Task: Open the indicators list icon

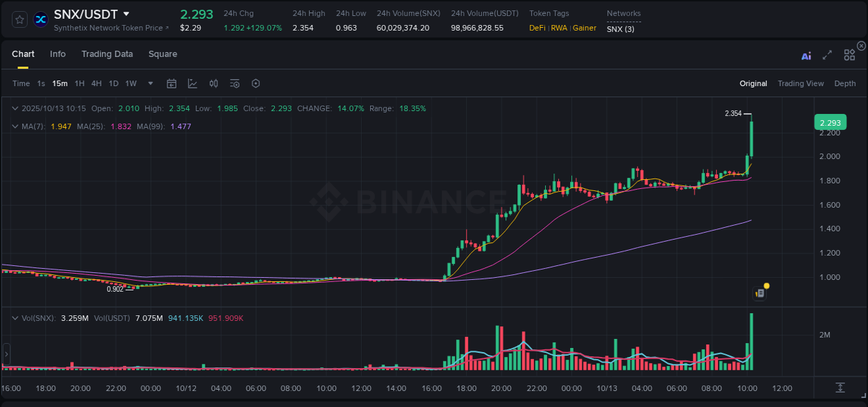Action: 234,83
